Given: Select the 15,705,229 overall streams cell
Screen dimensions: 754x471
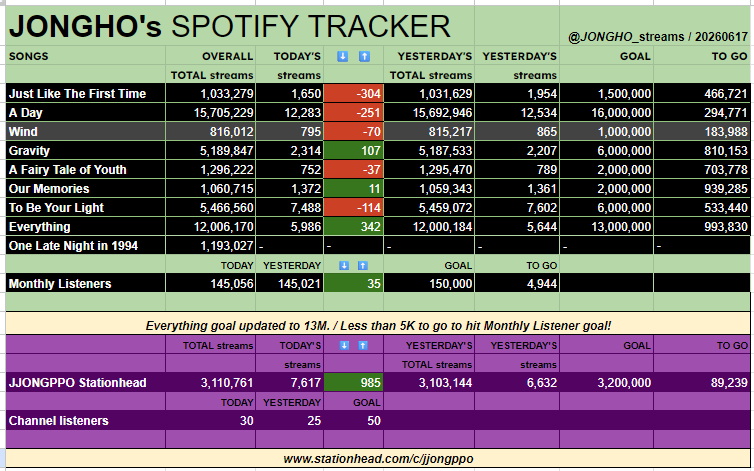Looking at the screenshot, I should (211, 113).
